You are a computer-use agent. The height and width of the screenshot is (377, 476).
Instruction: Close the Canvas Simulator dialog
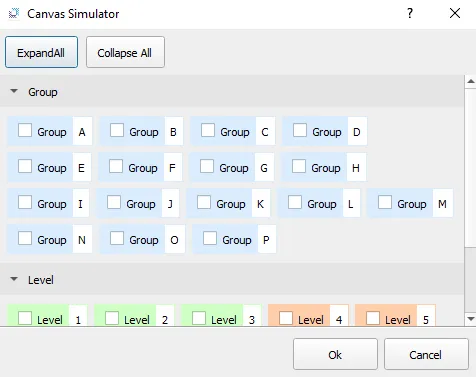coord(455,13)
